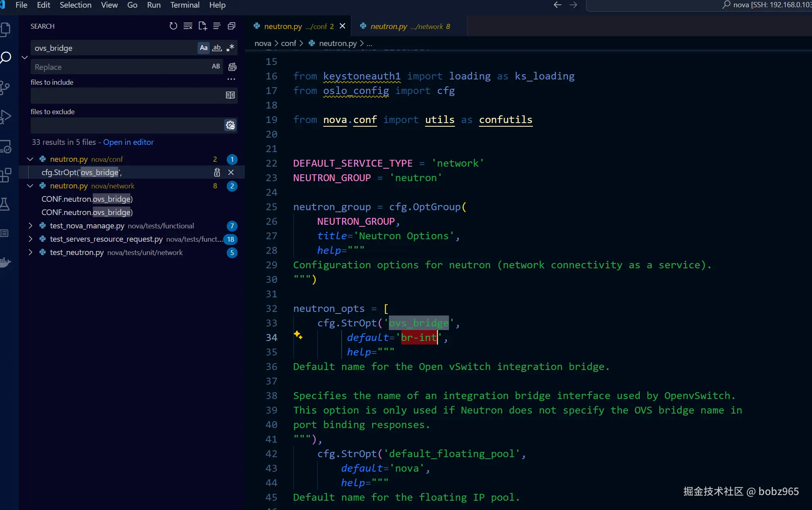Toggle the Match Whole Word option
This screenshot has height=510, width=812.
pos(217,48)
